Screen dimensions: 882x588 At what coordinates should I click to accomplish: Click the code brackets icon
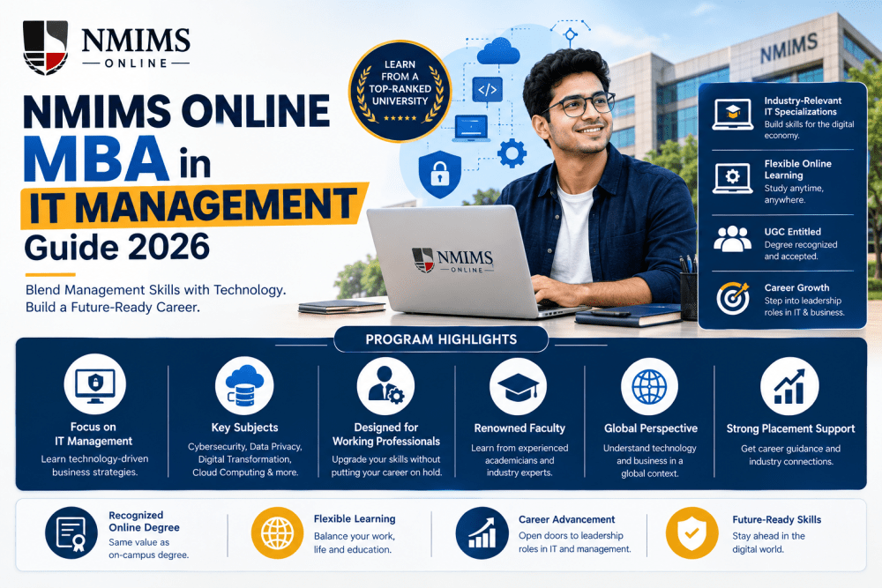point(487,89)
